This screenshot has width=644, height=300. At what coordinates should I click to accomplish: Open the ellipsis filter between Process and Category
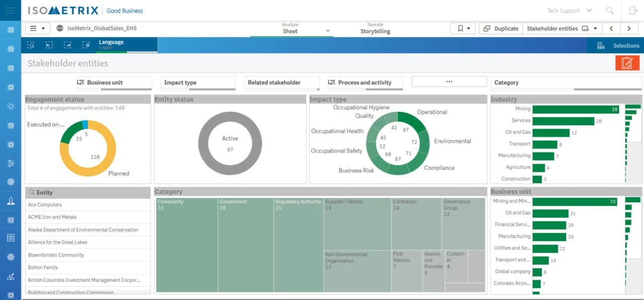[448, 82]
